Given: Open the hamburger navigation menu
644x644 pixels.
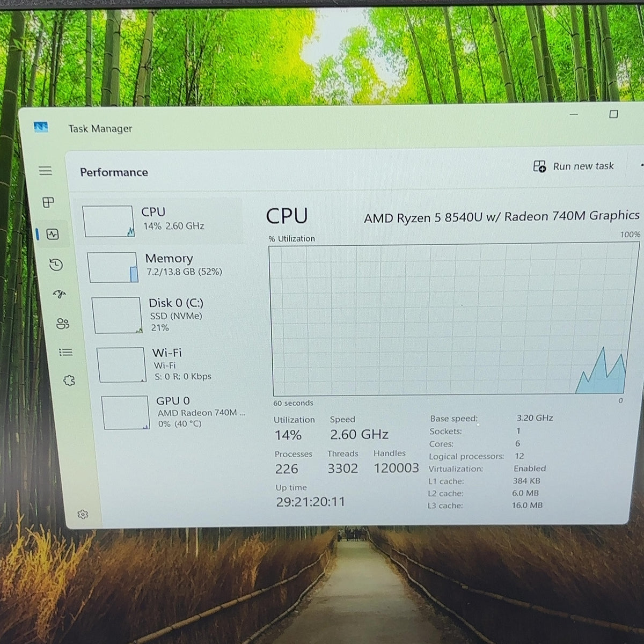Looking at the screenshot, I should tap(46, 171).
